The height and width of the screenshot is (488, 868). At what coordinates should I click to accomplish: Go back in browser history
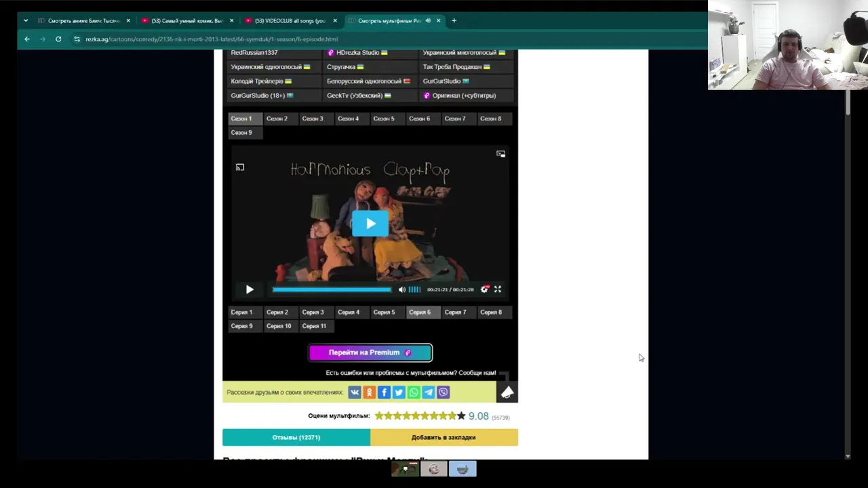(x=27, y=39)
